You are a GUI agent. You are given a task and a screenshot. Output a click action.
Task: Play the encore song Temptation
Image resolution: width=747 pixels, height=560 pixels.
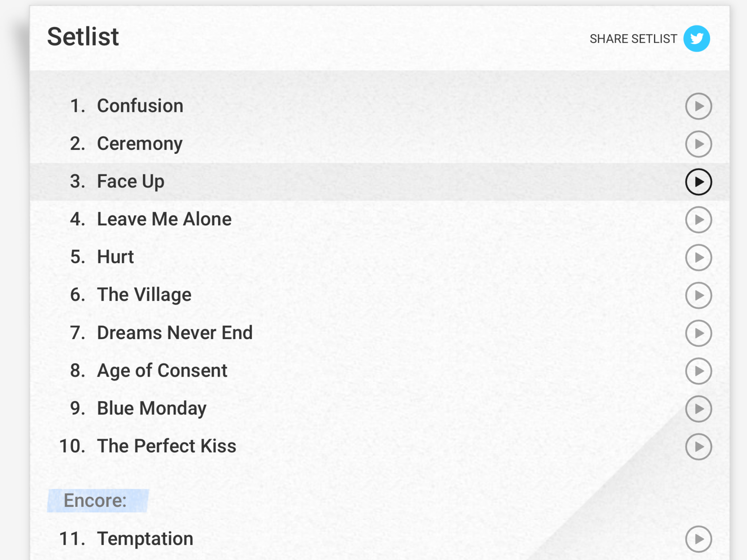point(698,539)
